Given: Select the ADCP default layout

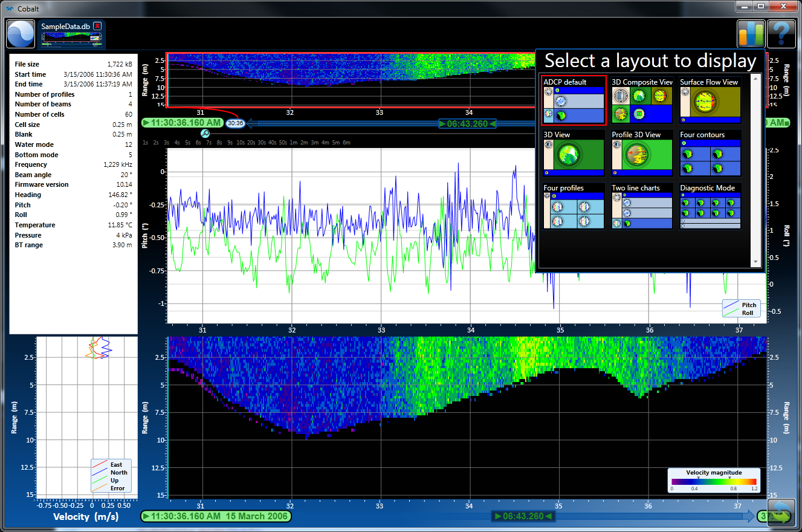Looking at the screenshot, I should pyautogui.click(x=574, y=101).
